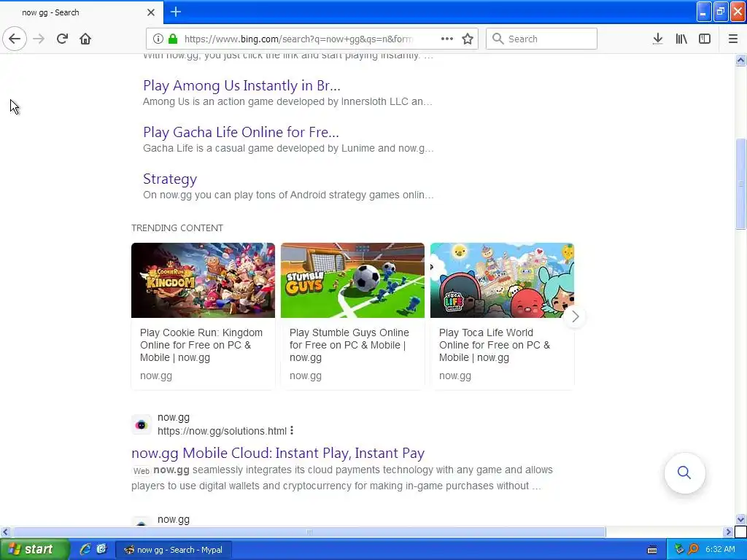Click the Among Us description snippet
Image resolution: width=747 pixels, height=560 pixels.
coord(287,101)
